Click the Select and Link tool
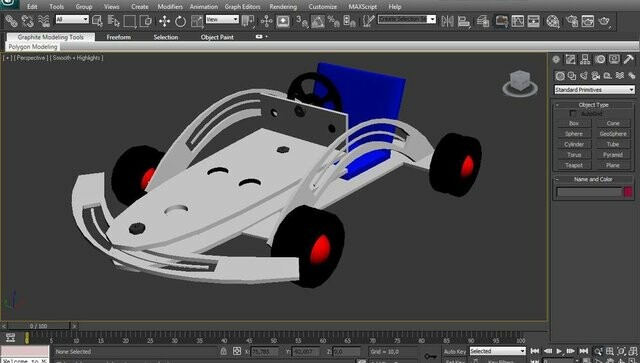The height and width of the screenshot is (363, 640). coord(11,21)
